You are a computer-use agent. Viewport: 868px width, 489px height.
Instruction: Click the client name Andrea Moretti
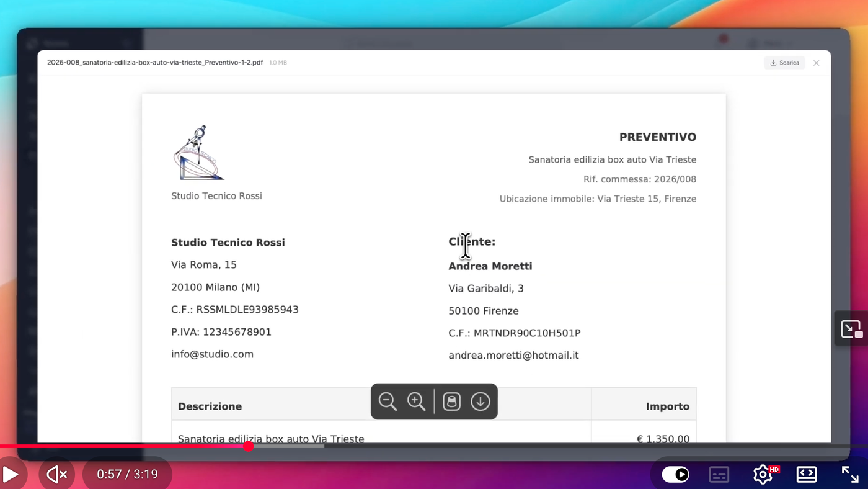click(490, 266)
